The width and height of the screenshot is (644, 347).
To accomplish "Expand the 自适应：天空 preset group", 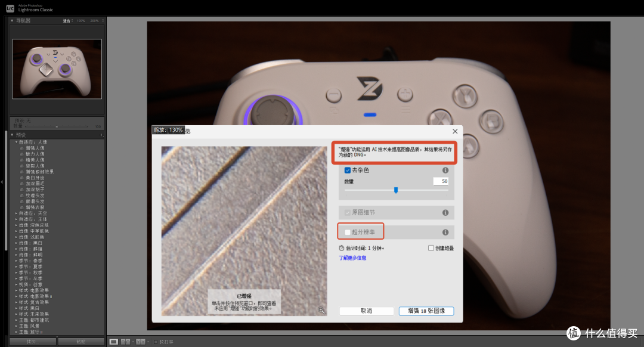I will [x=17, y=213].
